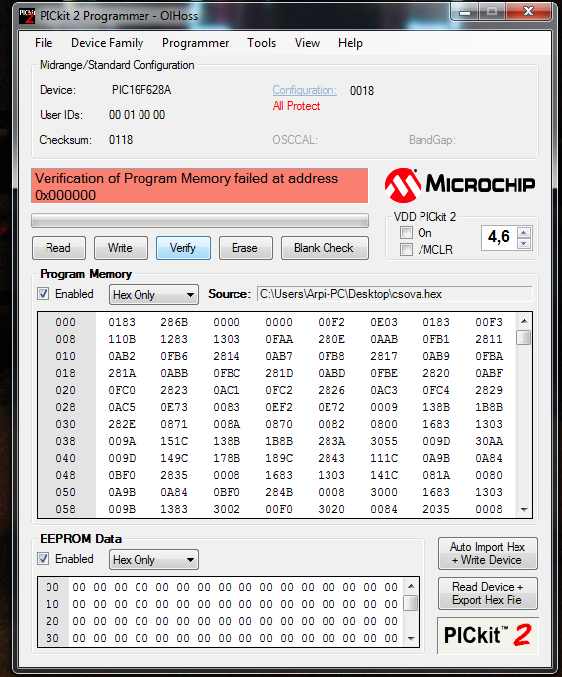Open Program Memory Hex Only dropdown
The width and height of the screenshot is (562, 677).
pyautogui.click(x=154, y=295)
